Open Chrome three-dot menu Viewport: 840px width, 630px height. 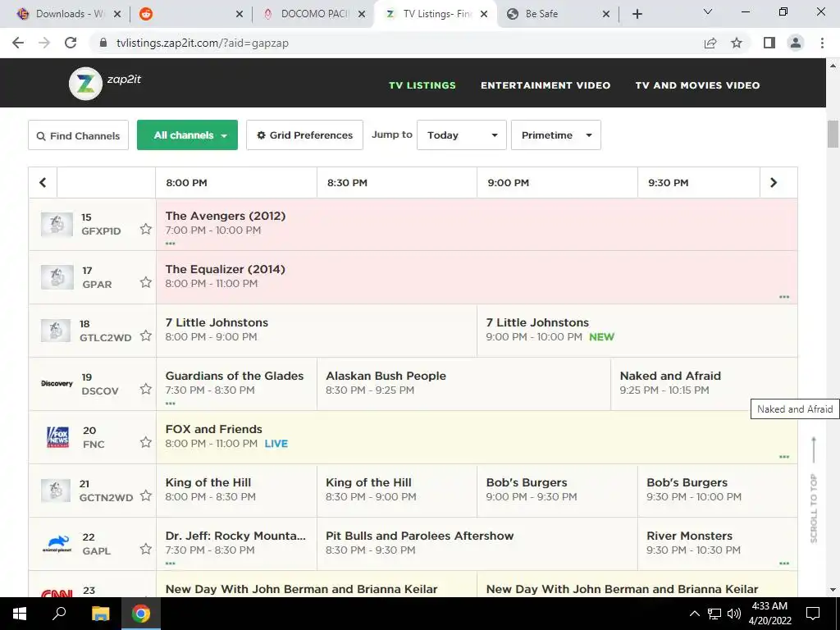[x=822, y=43]
